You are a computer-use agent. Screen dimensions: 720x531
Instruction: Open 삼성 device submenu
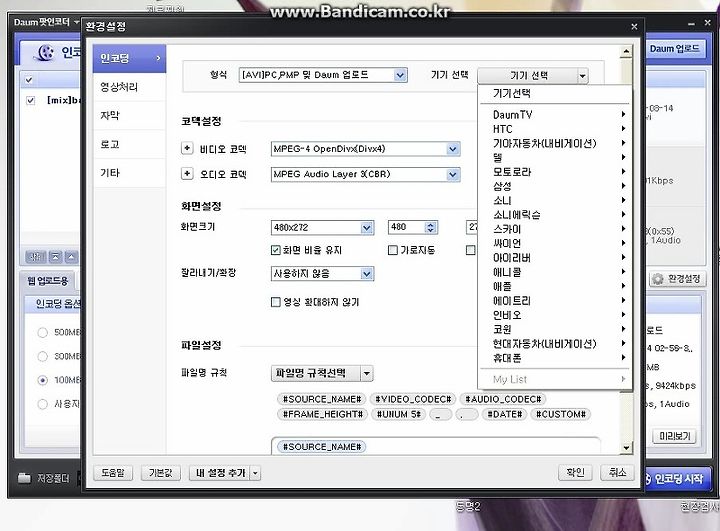555,186
